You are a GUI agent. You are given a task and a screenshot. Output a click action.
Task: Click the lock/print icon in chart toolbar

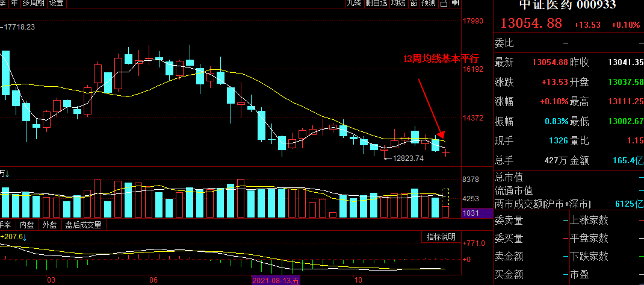tap(444, 4)
